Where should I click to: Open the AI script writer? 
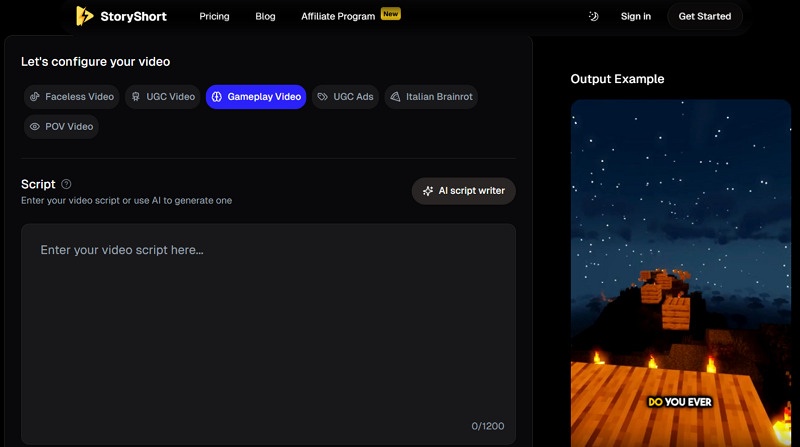pos(463,191)
